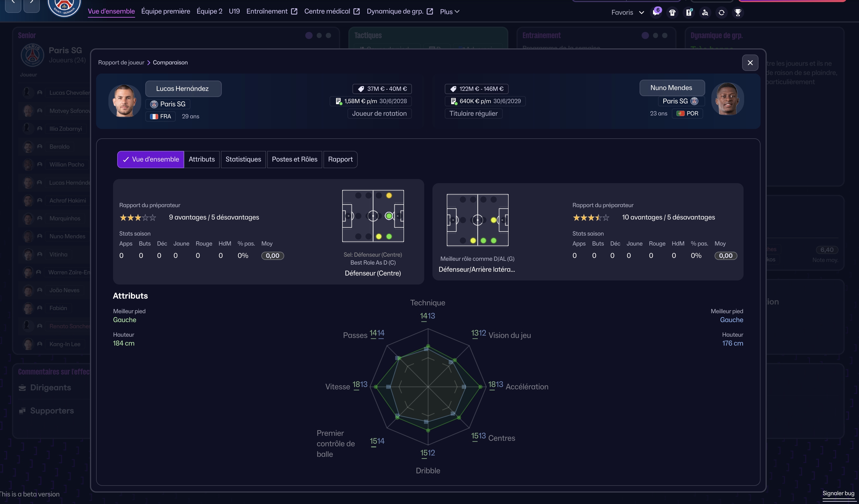The width and height of the screenshot is (859, 504).
Task: Click the French flag icon next to FRA
Action: (154, 117)
